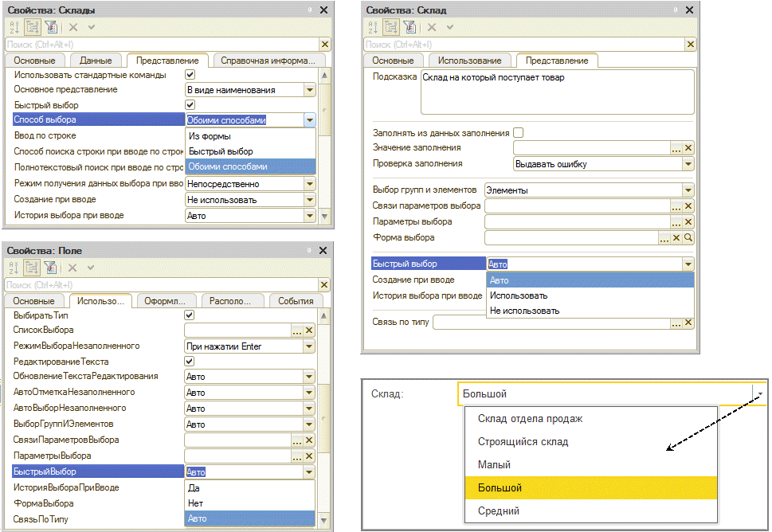This screenshot has width=772, height=532.
Task: Pick Строящийся склад from warehouse list
Action: (522, 442)
